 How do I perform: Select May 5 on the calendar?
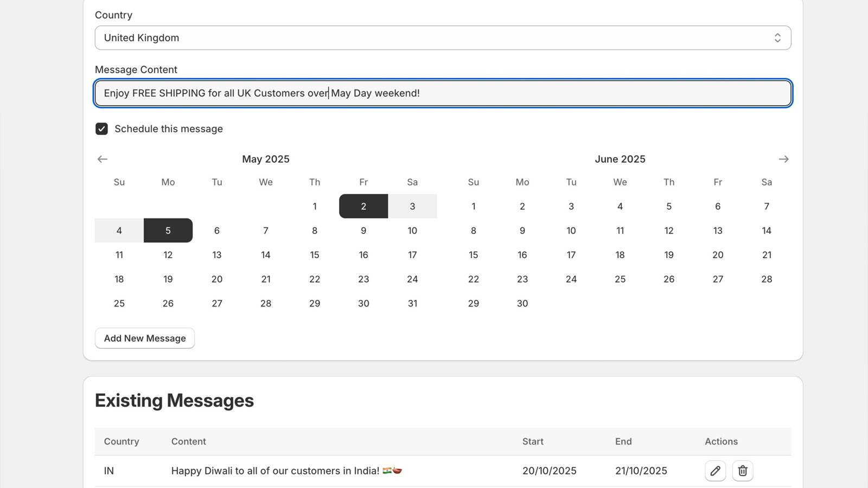point(168,230)
